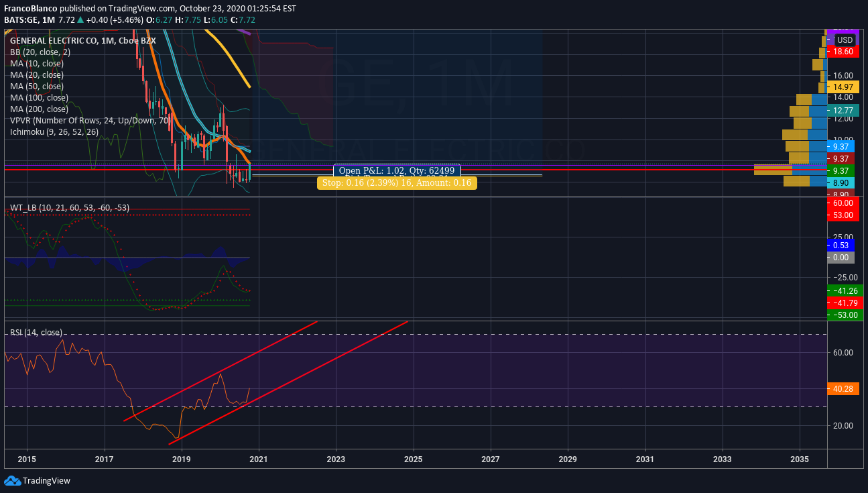
Task: Click the yellow Stop order label
Action: (397, 182)
